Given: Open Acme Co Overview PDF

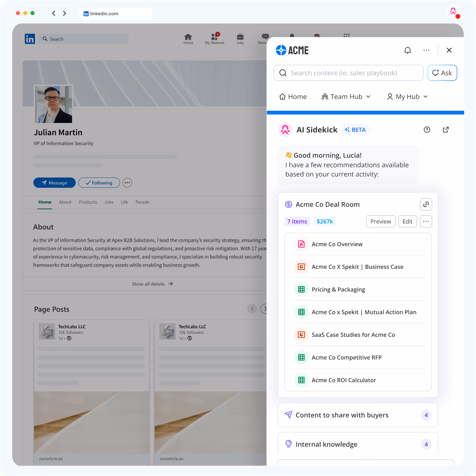Looking at the screenshot, I should click(x=358, y=244).
